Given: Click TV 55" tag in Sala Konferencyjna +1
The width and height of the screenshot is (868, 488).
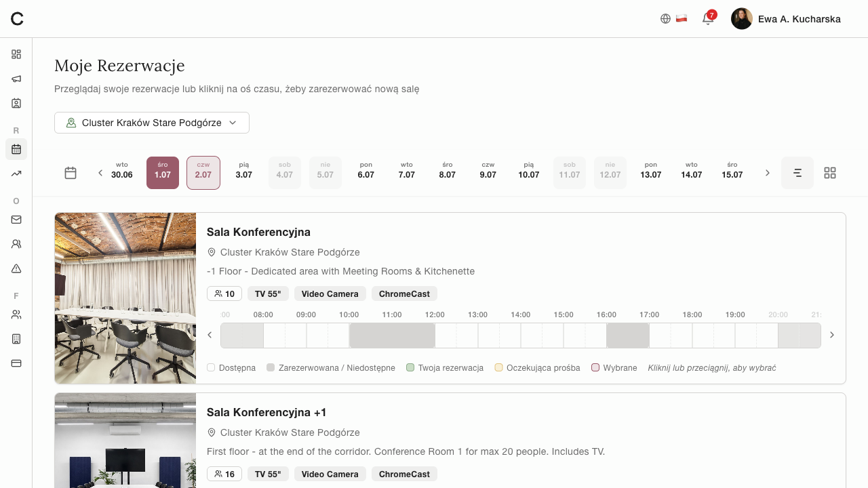Looking at the screenshot, I should coord(269,474).
